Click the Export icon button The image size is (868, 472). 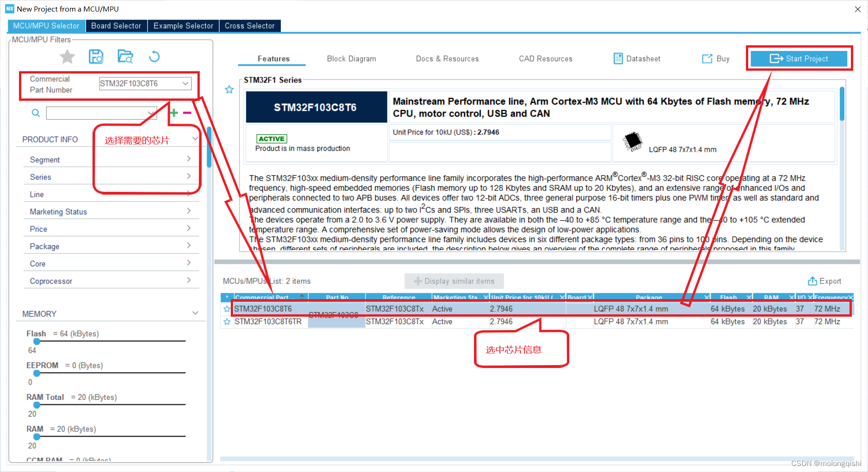(813, 281)
